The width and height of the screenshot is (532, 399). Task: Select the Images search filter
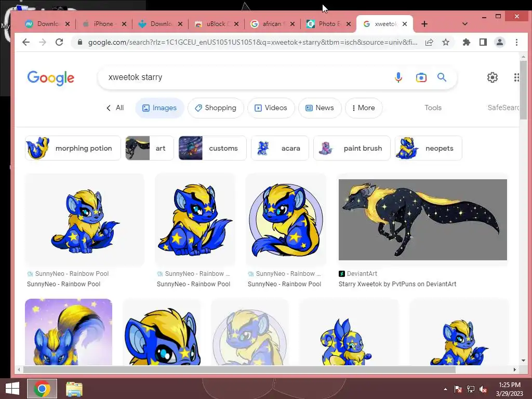click(x=159, y=108)
